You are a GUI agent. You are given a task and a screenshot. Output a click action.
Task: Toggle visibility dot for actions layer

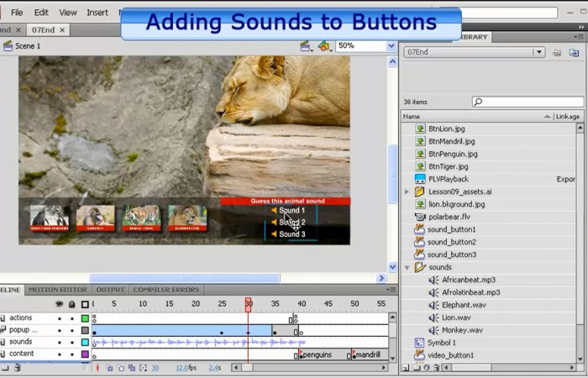pyautogui.click(x=60, y=318)
